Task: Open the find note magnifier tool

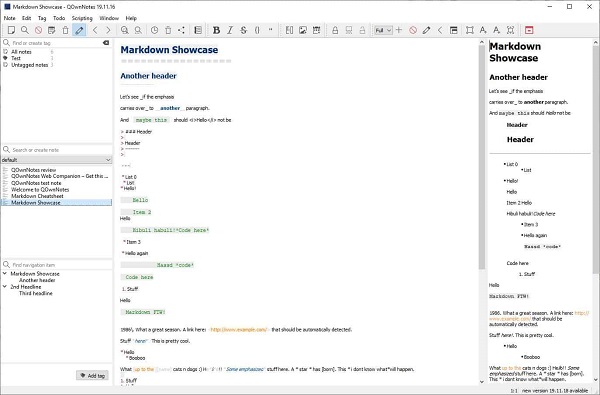Action: [25, 30]
